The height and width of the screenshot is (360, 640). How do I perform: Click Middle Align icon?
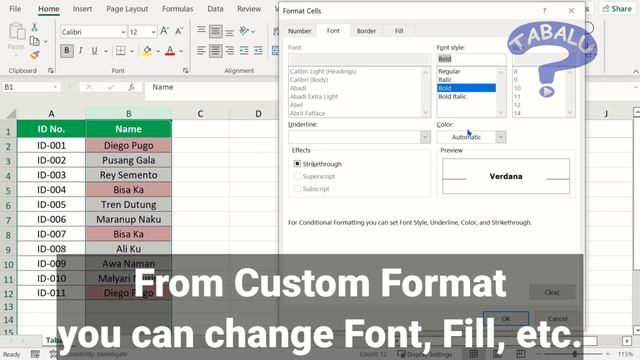(216, 31)
